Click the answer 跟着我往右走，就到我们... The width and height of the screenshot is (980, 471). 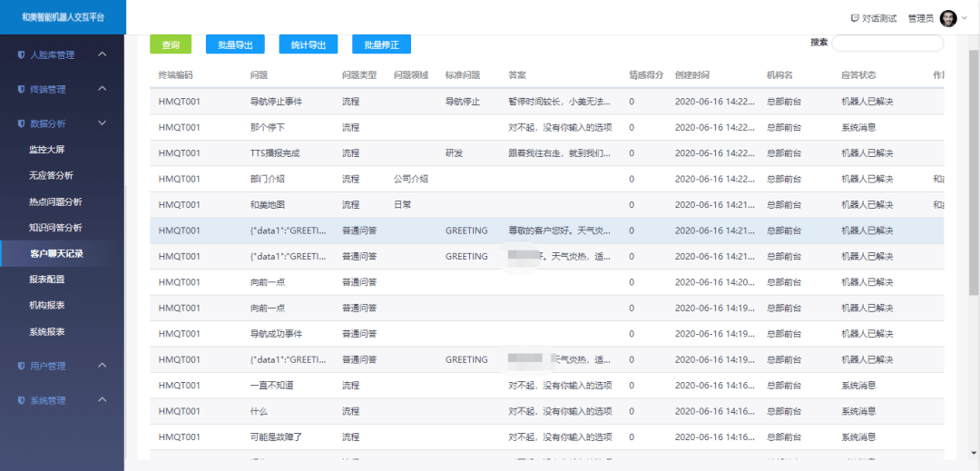pos(560,153)
